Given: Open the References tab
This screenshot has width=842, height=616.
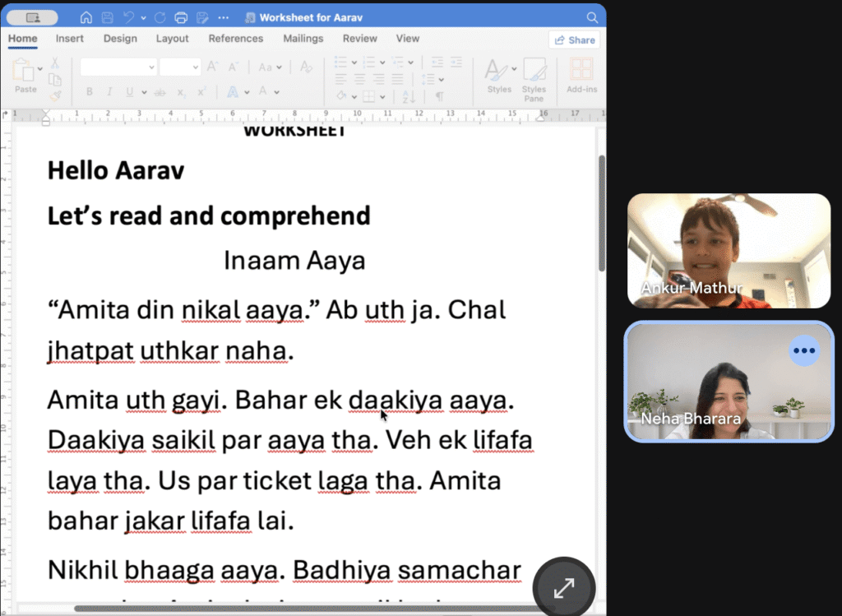Looking at the screenshot, I should [236, 39].
